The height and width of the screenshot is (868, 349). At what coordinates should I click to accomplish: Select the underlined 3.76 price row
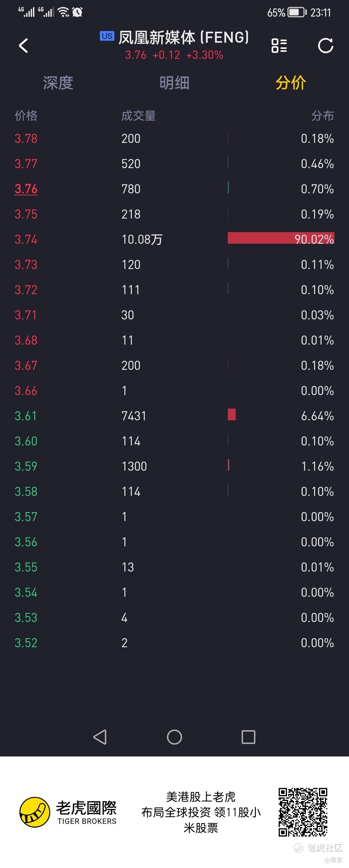174,189
